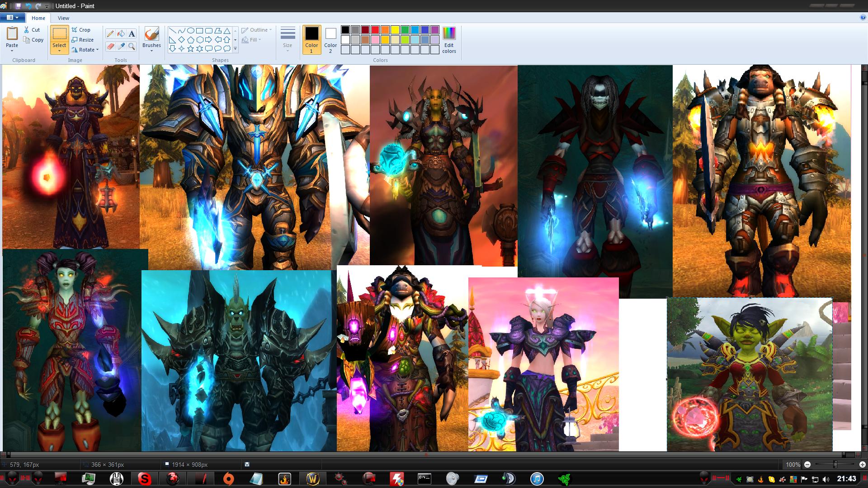Open the Paste options dropdown arrow

12,51
